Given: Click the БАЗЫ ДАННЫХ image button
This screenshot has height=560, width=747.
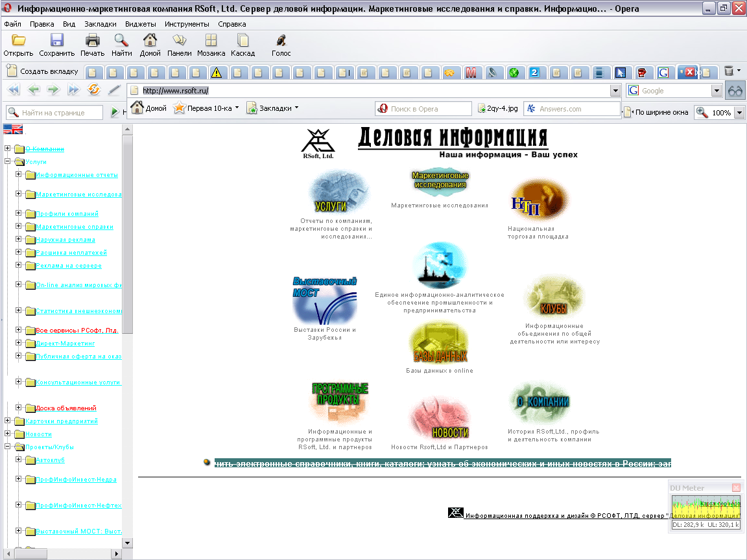Looking at the screenshot, I should (439, 342).
